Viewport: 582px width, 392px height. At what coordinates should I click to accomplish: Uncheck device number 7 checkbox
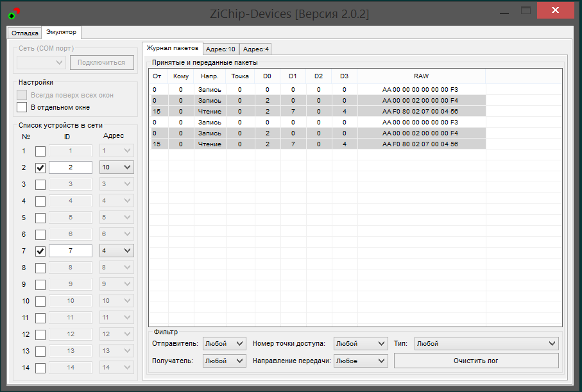click(40, 251)
